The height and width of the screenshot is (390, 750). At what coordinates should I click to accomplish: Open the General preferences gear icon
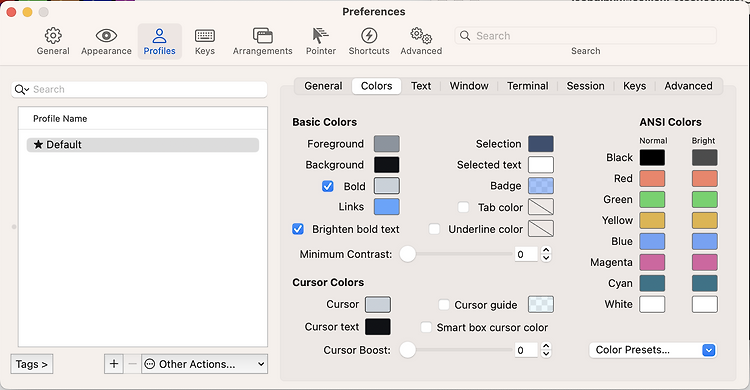(53, 36)
